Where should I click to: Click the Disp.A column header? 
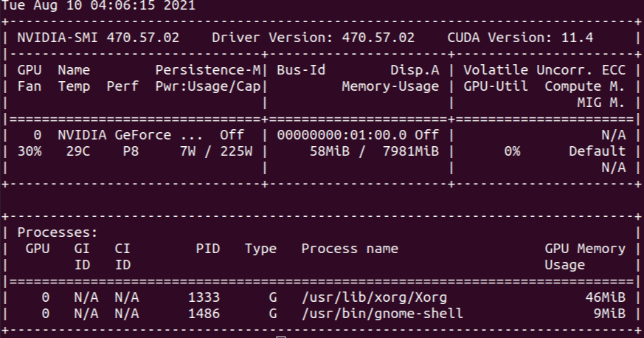tap(415, 70)
